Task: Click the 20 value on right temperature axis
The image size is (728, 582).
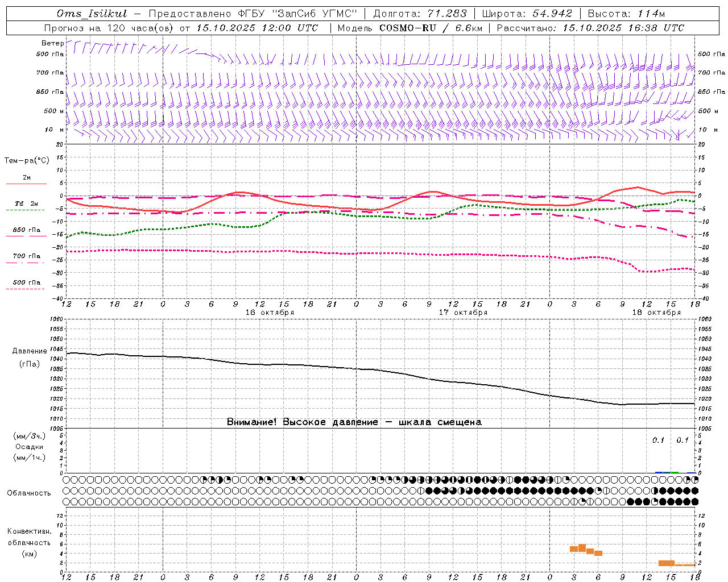Action: (702, 144)
